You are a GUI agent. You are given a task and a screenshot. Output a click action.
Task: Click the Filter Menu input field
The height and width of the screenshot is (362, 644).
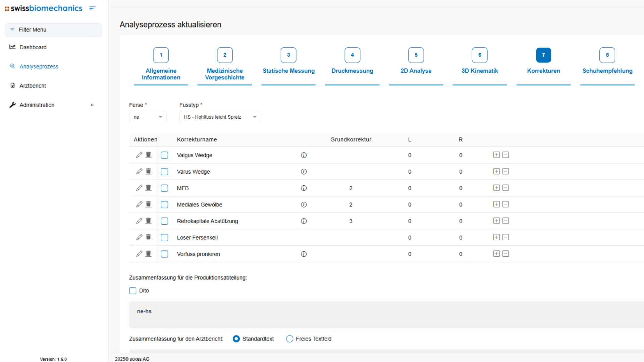[x=54, y=30]
